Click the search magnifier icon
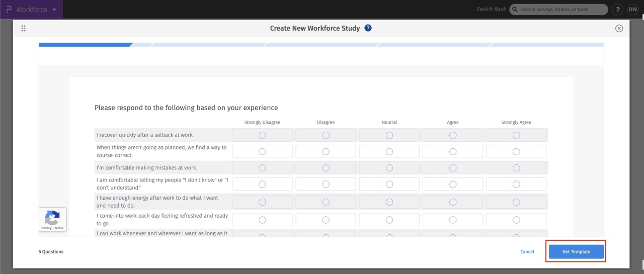 (x=515, y=10)
